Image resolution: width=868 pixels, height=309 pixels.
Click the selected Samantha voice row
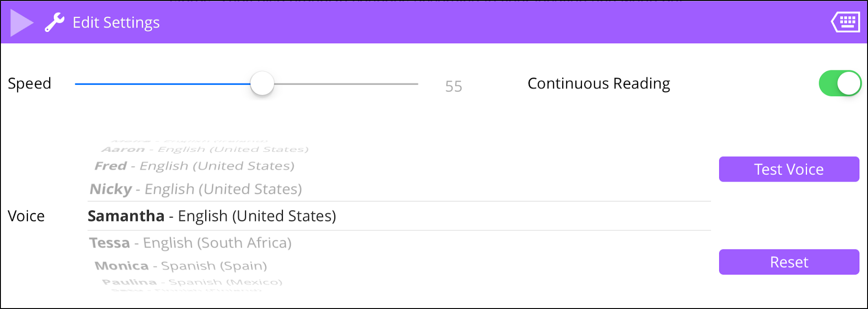point(212,216)
